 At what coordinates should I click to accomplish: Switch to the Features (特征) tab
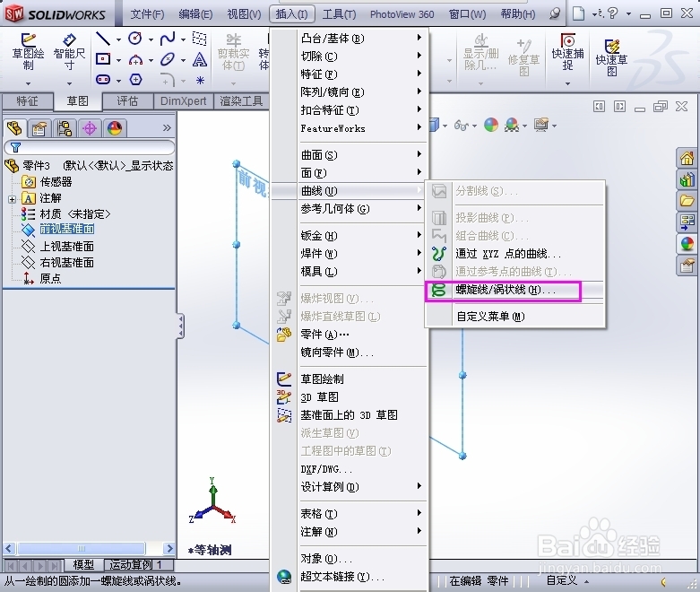point(27,101)
